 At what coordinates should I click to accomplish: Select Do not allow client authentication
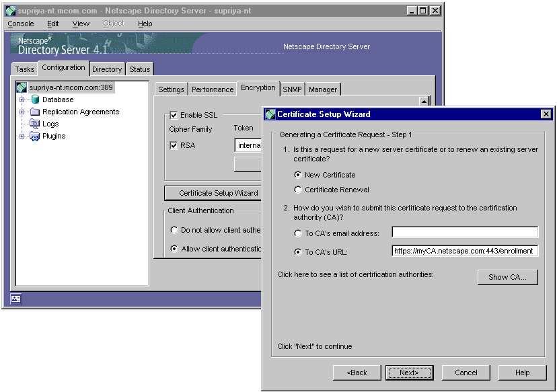pos(174,230)
